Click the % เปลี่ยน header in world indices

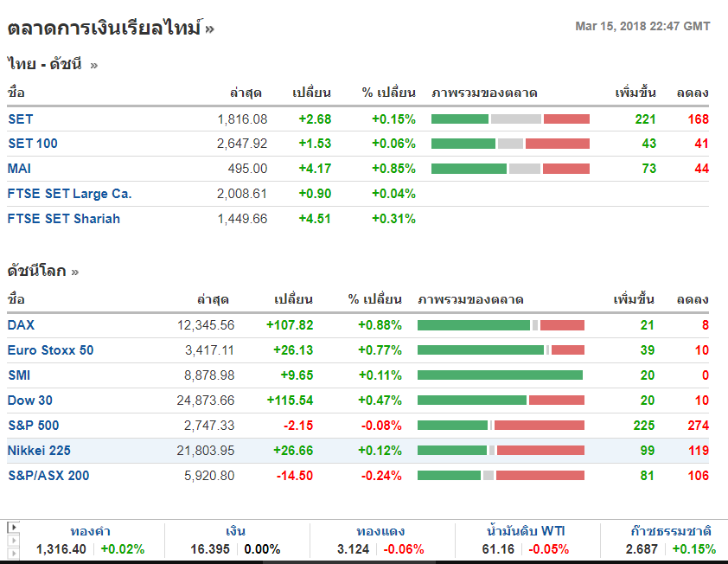[375, 300]
